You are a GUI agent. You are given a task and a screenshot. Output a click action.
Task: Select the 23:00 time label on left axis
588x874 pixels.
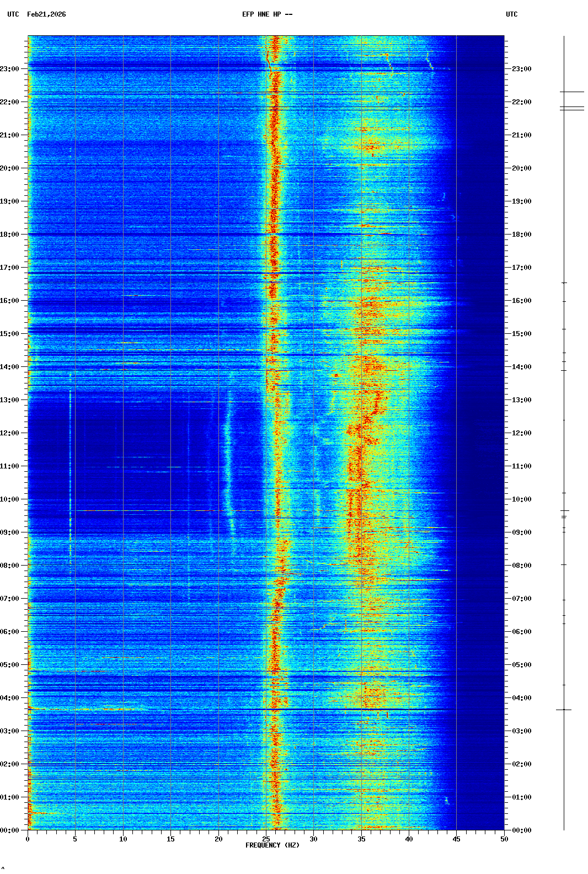pos(10,69)
